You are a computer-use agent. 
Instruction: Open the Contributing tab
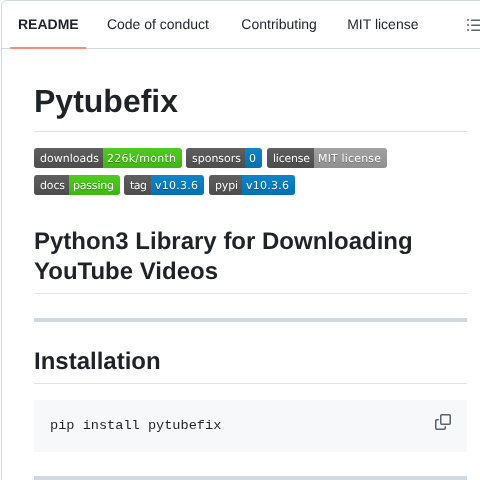279,25
